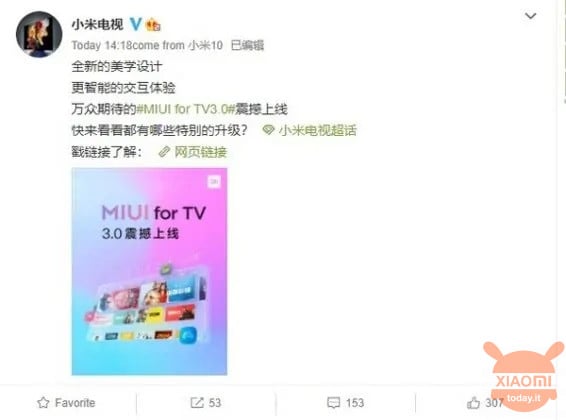Open the 153 comments
Screen dimensions: 566x420
click(355, 403)
